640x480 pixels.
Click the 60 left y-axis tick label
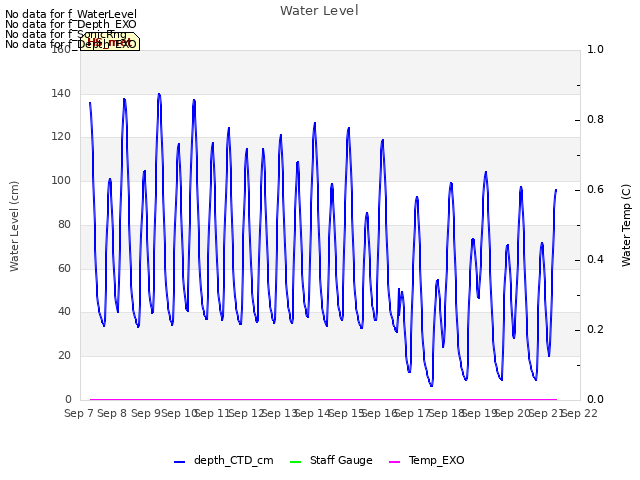64,268
